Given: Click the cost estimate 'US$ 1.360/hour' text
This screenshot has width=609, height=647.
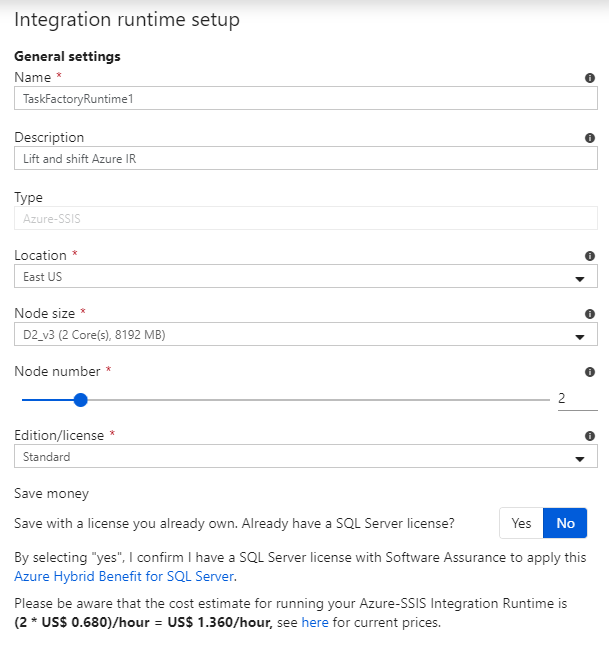Looking at the screenshot, I should tap(219, 622).
